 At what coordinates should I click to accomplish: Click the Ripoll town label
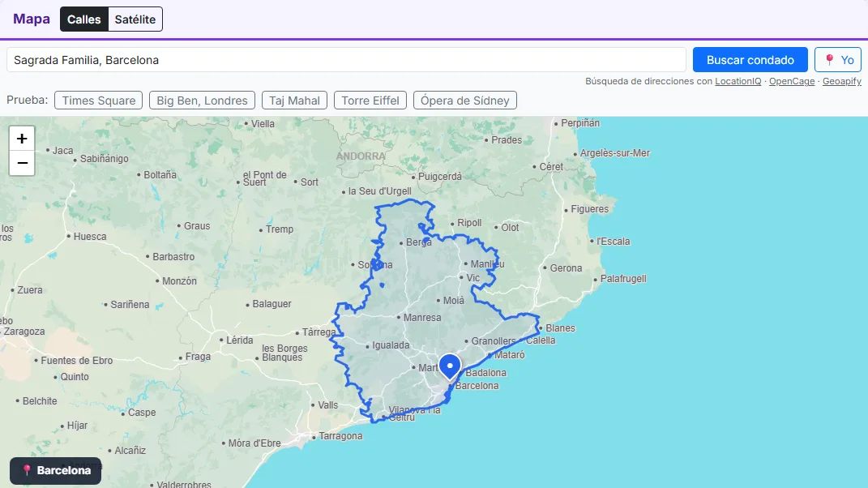(469, 223)
